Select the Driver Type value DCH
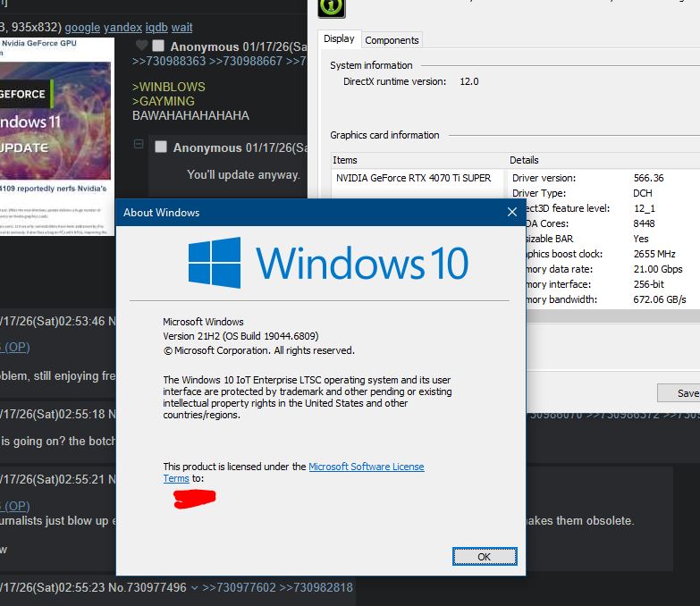Image resolution: width=700 pixels, height=606 pixels. (643, 193)
